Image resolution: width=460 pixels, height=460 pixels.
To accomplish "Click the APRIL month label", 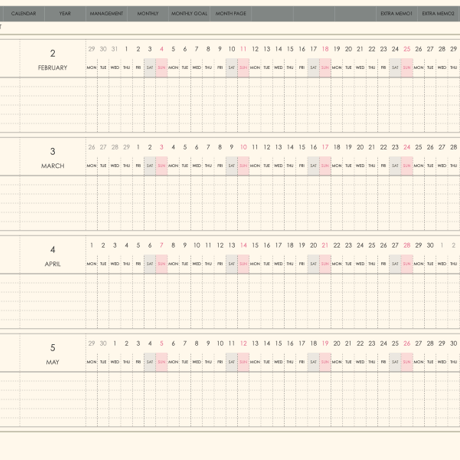I will click(x=53, y=264).
